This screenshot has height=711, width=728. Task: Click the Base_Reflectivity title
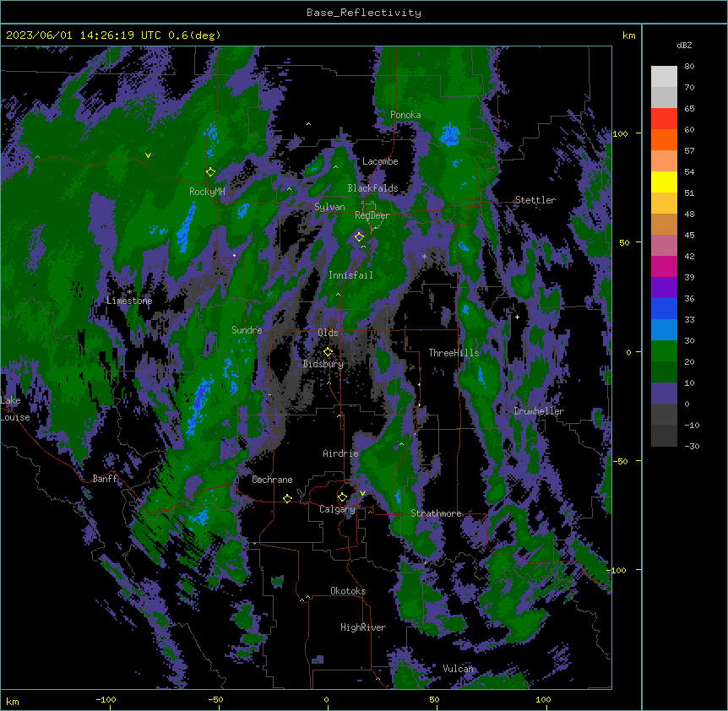[364, 13]
